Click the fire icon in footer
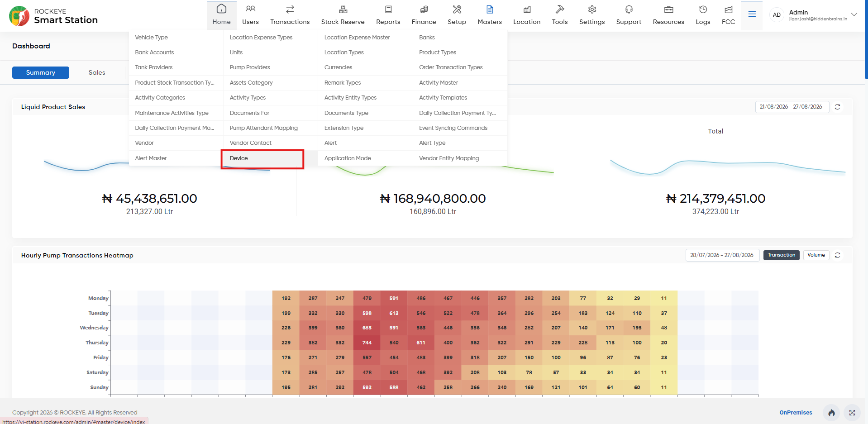 (832, 413)
